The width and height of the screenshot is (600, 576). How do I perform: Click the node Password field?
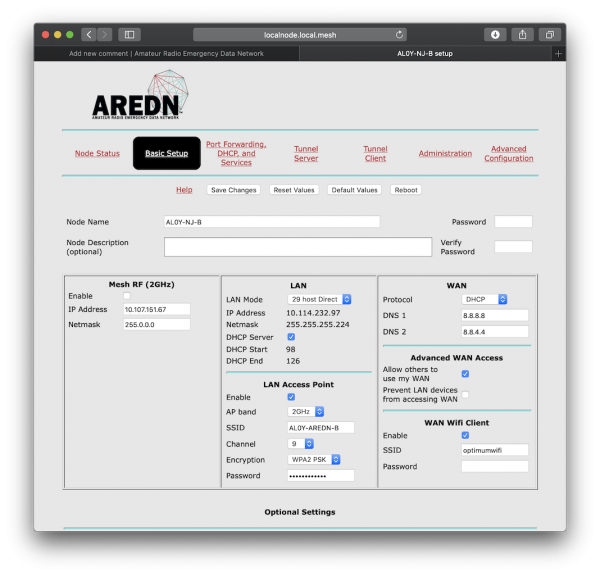coord(513,222)
